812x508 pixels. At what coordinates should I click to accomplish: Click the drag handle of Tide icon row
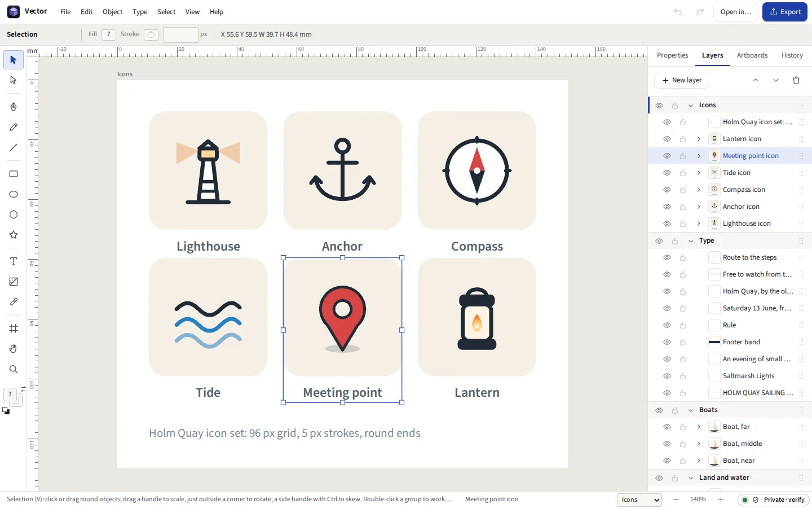click(x=801, y=173)
